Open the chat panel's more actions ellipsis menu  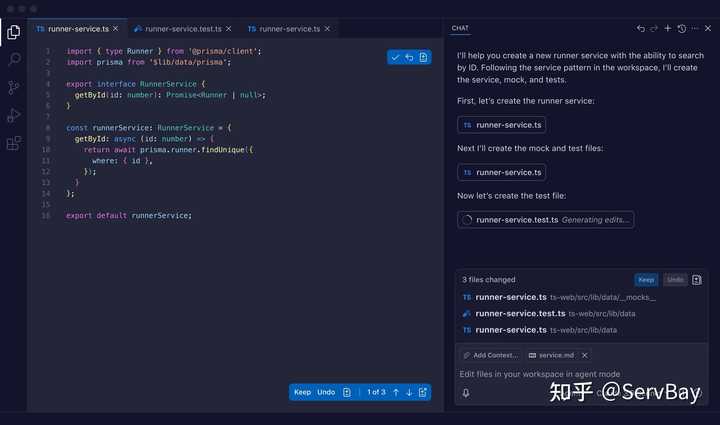(x=696, y=29)
